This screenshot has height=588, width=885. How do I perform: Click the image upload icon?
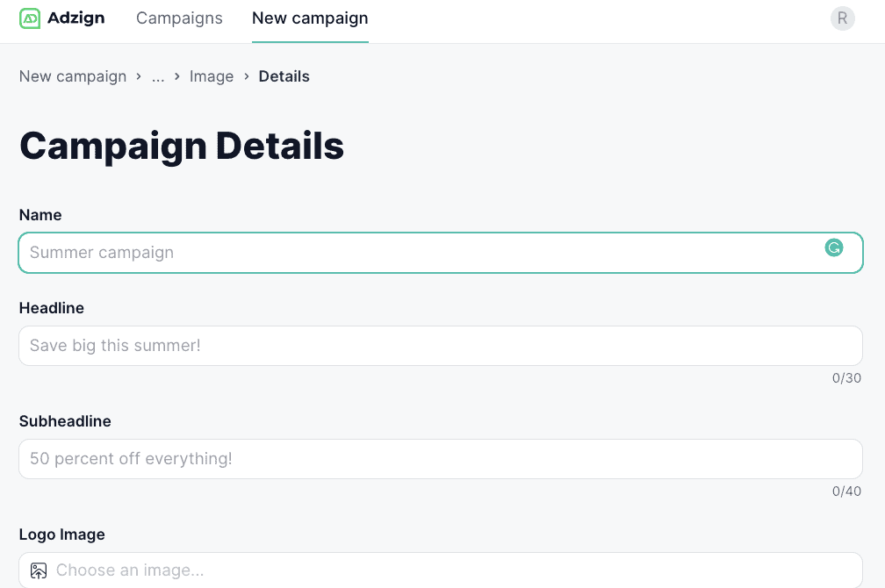(38, 570)
